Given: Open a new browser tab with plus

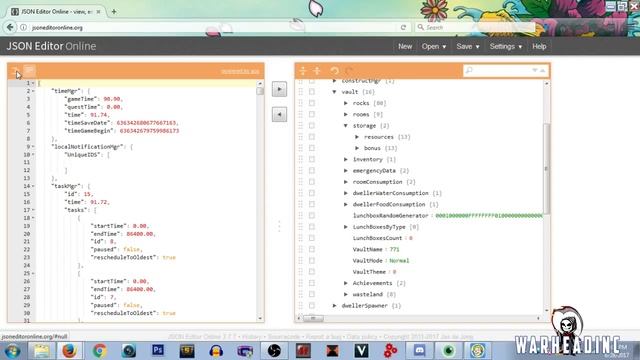Looking at the screenshot, I should pyautogui.click(x=114, y=12).
